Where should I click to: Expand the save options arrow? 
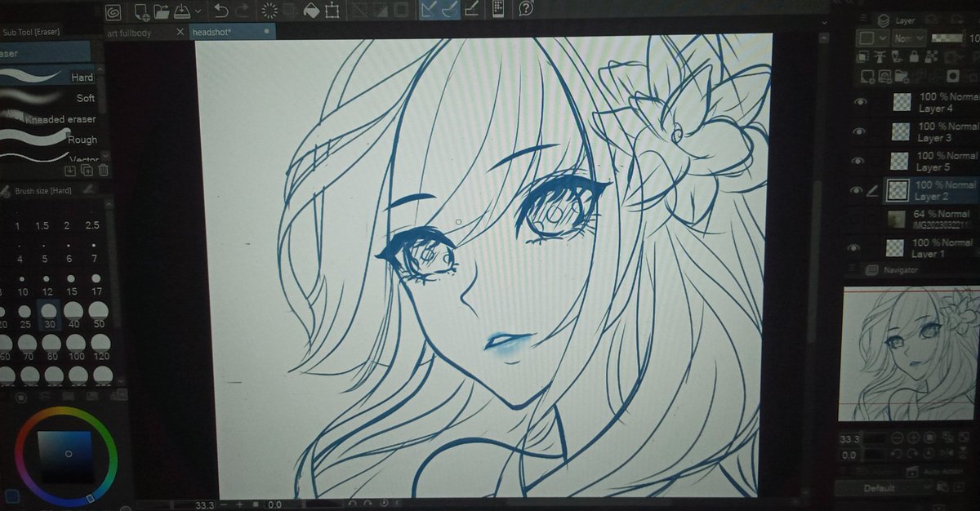pyautogui.click(x=197, y=11)
